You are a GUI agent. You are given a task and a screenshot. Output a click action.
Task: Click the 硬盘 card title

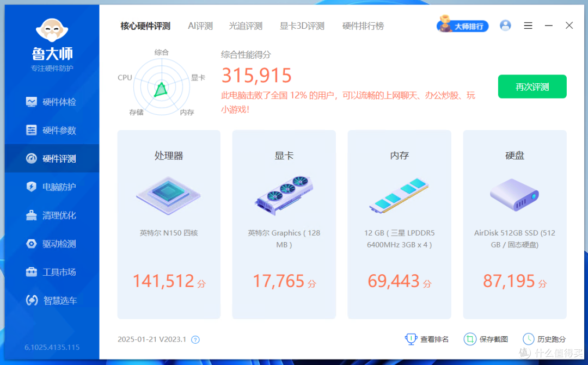(x=514, y=156)
